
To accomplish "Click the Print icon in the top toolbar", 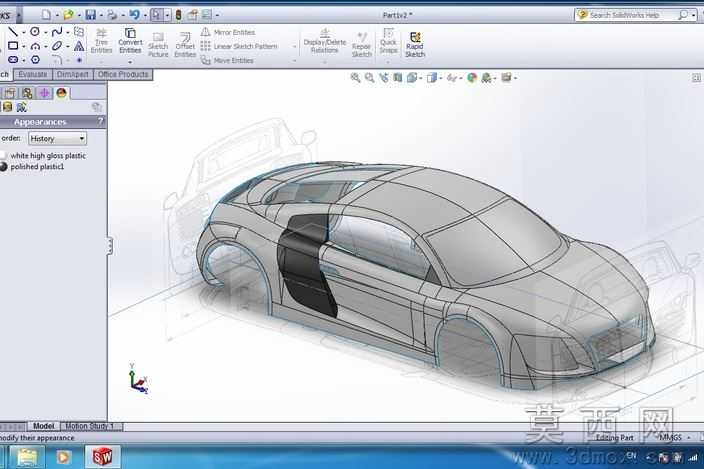I will coord(112,15).
